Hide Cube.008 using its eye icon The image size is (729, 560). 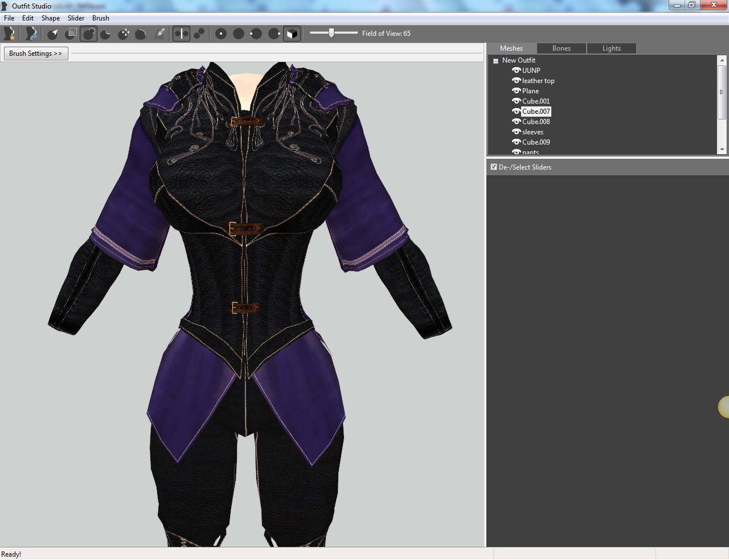[x=516, y=121]
